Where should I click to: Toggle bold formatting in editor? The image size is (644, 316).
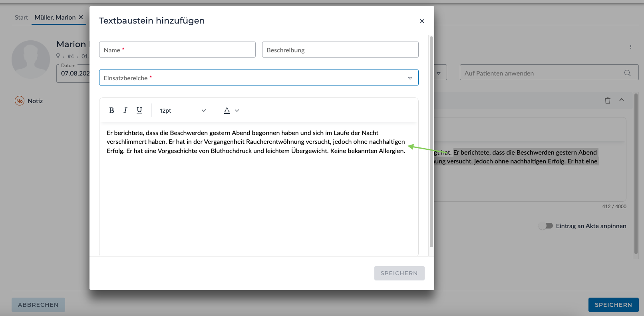[111, 110]
